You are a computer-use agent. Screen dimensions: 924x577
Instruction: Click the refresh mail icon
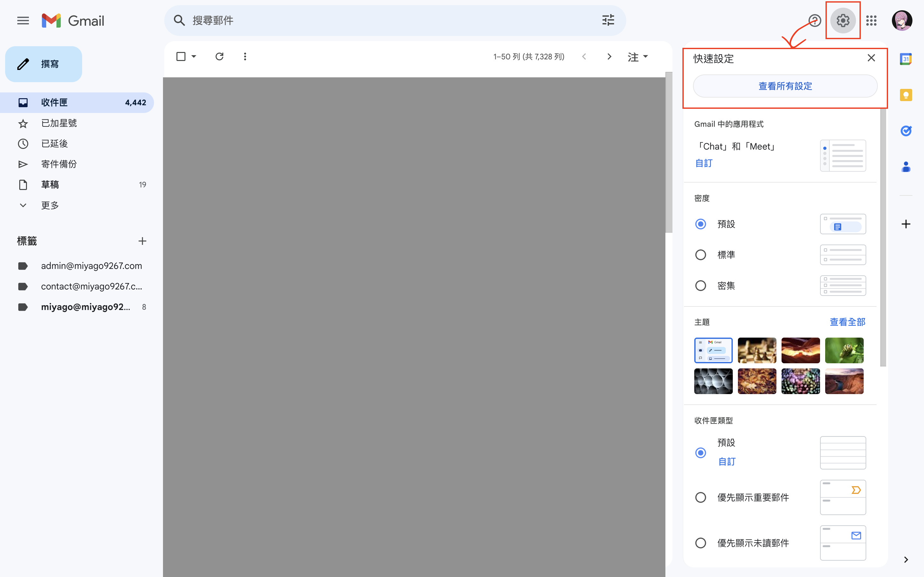point(219,57)
